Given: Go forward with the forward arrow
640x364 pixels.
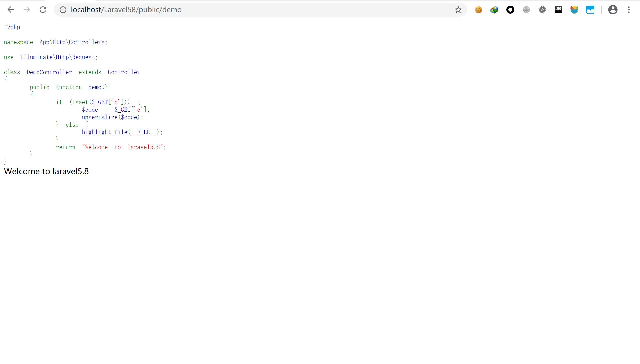Looking at the screenshot, I should [27, 10].
